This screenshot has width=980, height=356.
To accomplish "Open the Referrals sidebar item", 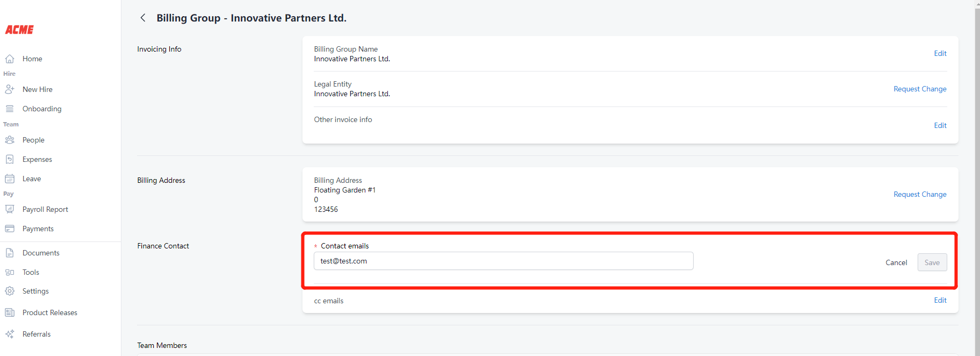I will click(x=37, y=334).
